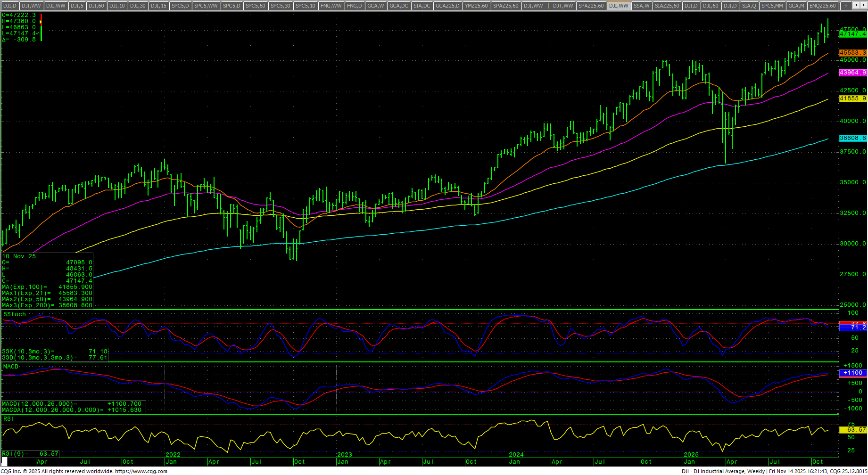Switch to the SPC5,WW tab
Screen dimensions: 868x475
pyautogui.click(x=206, y=6)
